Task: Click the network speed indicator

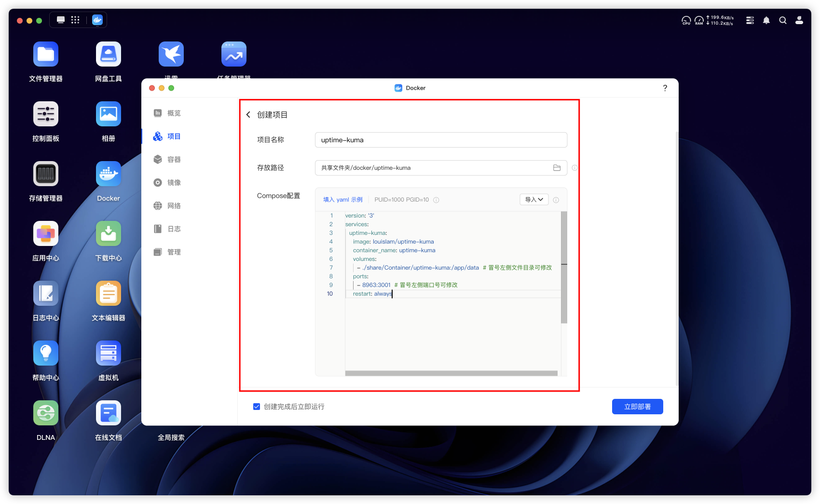Action: click(x=720, y=20)
